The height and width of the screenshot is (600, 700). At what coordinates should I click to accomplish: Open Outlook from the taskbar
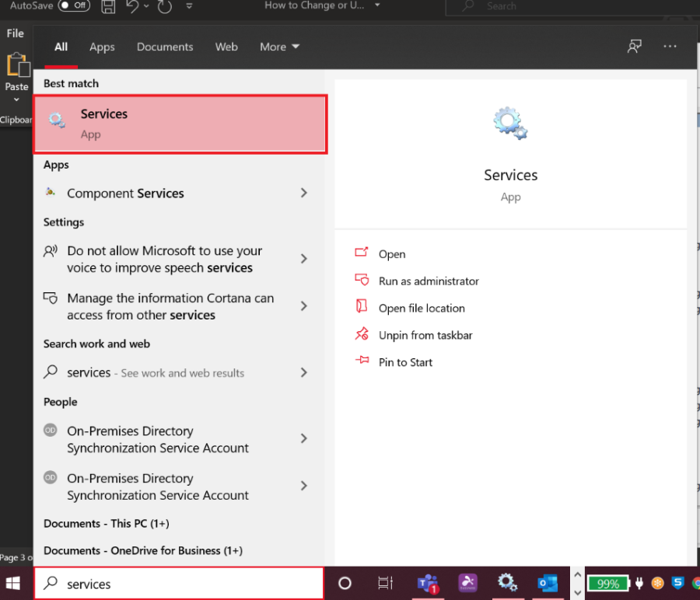(x=548, y=583)
